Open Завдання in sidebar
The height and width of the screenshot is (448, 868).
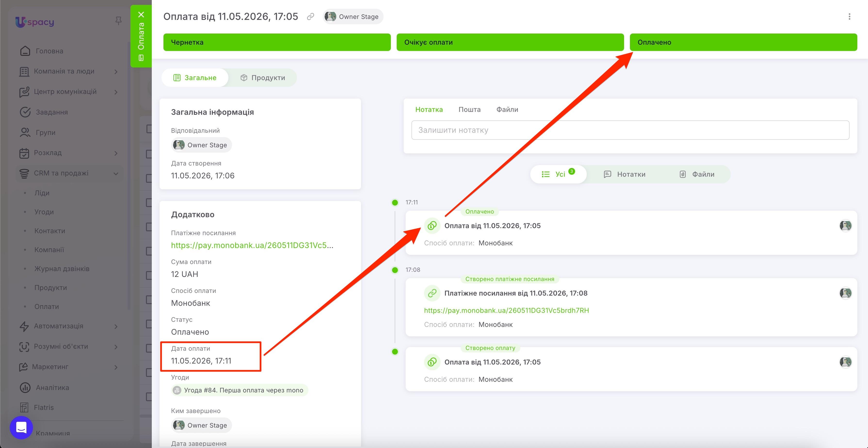click(x=52, y=112)
